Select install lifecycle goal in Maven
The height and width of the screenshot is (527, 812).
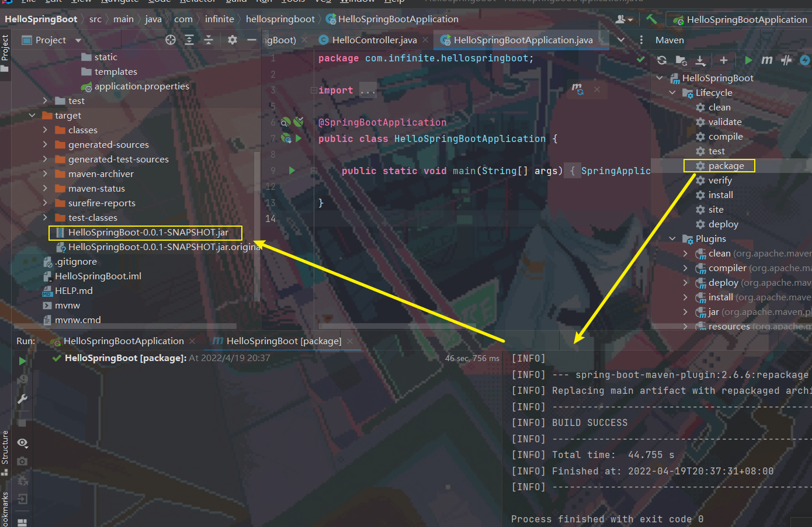click(x=720, y=195)
